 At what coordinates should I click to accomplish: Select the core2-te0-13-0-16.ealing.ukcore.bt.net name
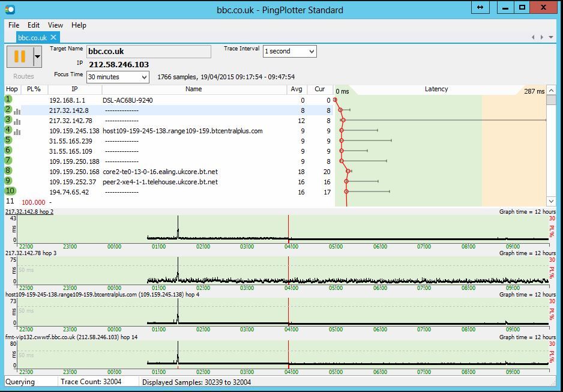pos(160,172)
